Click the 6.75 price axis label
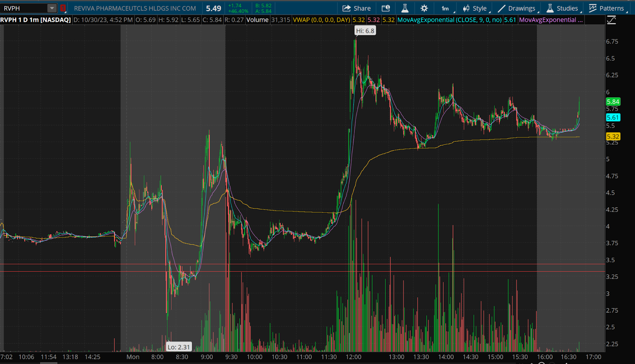The width and height of the screenshot is (635, 364). [x=612, y=42]
